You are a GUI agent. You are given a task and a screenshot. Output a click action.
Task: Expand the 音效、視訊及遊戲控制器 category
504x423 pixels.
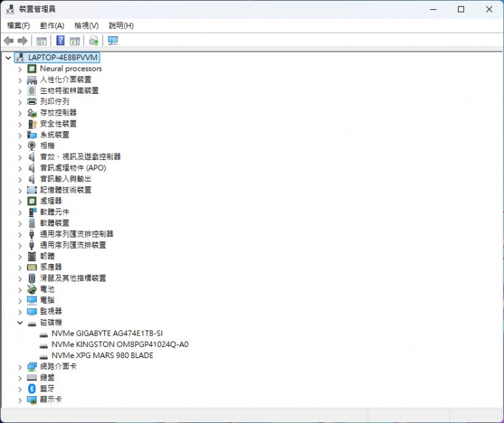[20, 157]
